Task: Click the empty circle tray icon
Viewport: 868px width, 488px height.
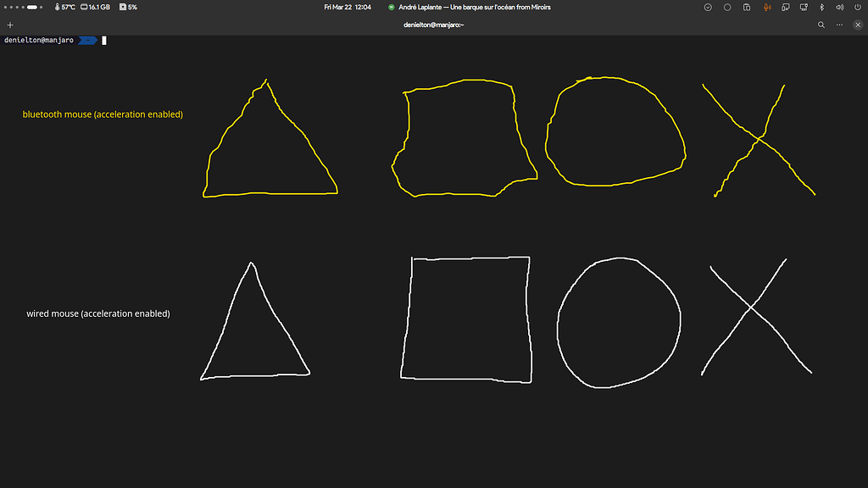Action: (x=727, y=7)
